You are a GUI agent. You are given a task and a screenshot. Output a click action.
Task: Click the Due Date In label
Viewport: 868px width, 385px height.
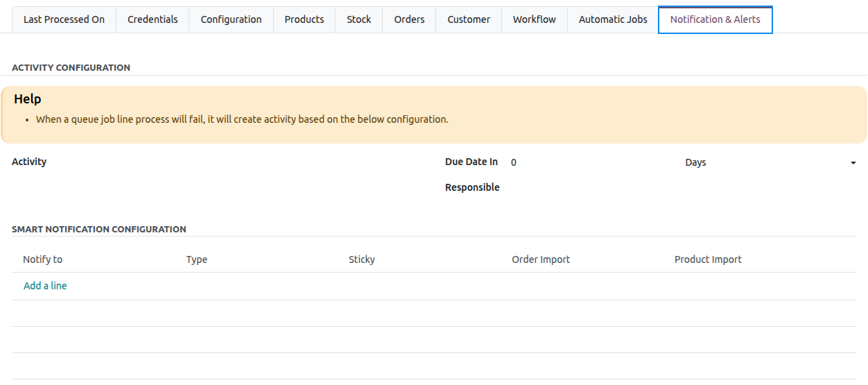471,162
